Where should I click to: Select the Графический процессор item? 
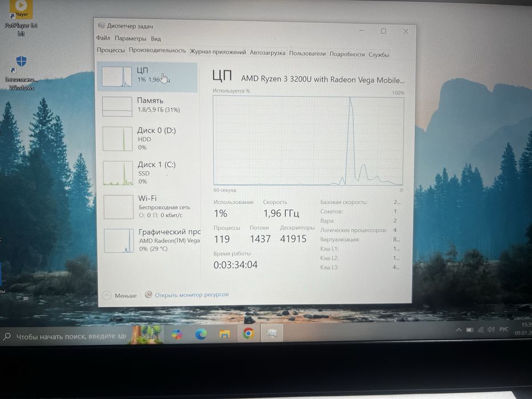click(152, 240)
